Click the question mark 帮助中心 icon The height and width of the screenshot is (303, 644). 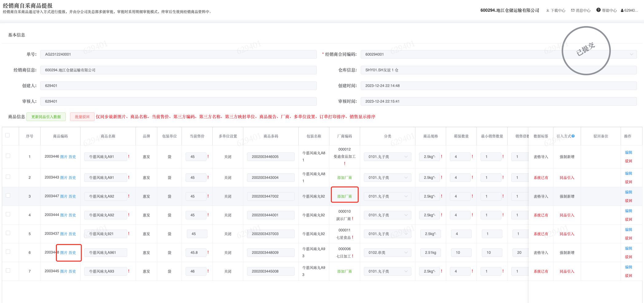[x=599, y=10]
